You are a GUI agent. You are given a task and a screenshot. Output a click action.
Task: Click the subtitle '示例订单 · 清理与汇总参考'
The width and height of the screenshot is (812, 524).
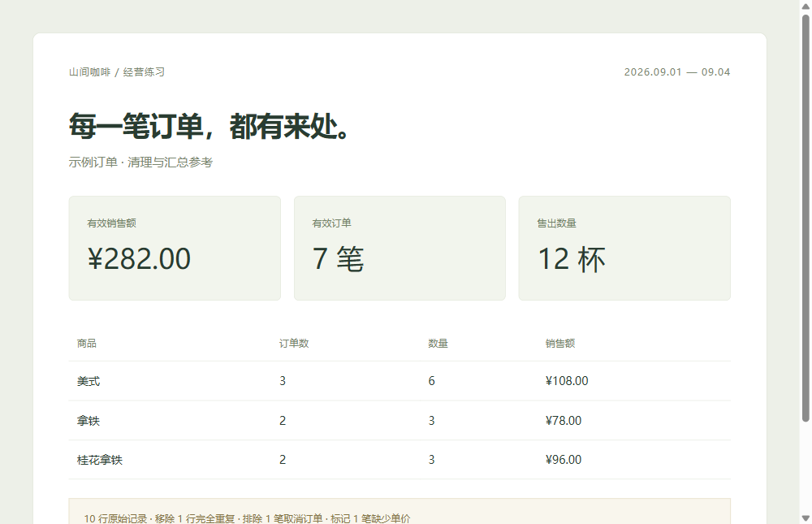[x=140, y=162]
